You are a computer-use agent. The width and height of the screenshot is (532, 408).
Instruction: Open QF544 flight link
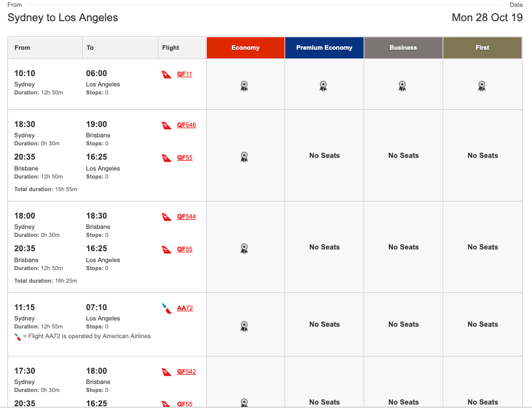[187, 216]
